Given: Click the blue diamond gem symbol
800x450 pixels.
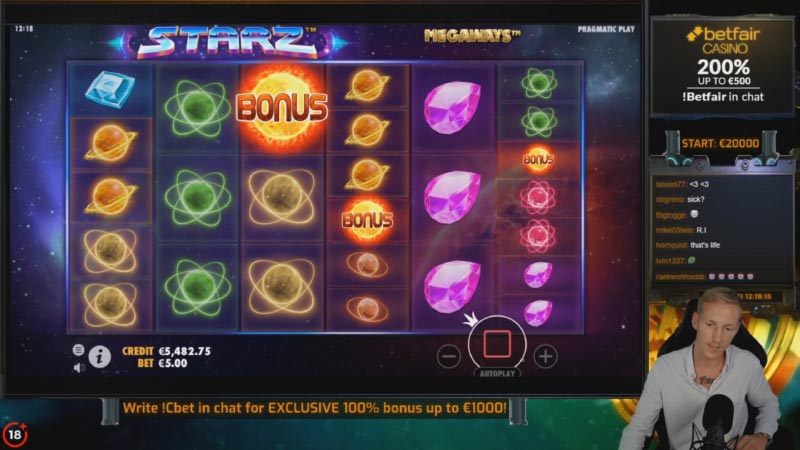Looking at the screenshot, I should [110, 90].
